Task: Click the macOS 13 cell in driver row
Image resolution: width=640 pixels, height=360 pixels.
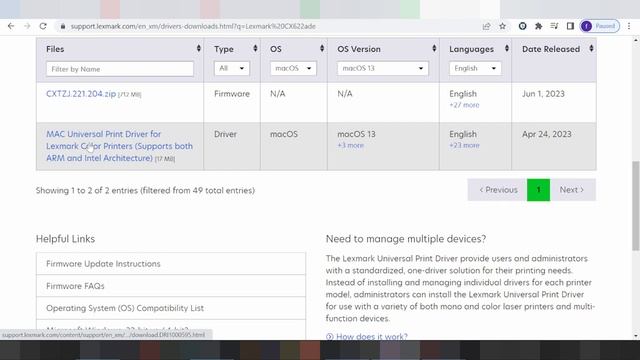Action: tap(356, 134)
